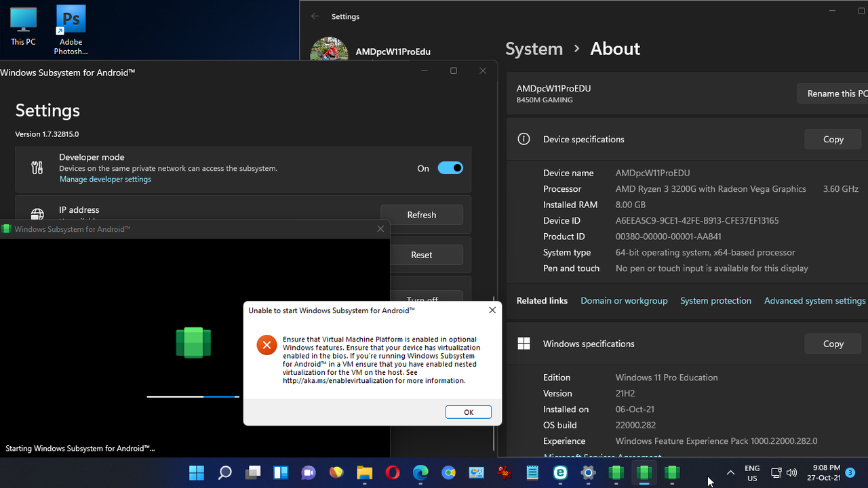Open Advanced system settings link

click(814, 300)
